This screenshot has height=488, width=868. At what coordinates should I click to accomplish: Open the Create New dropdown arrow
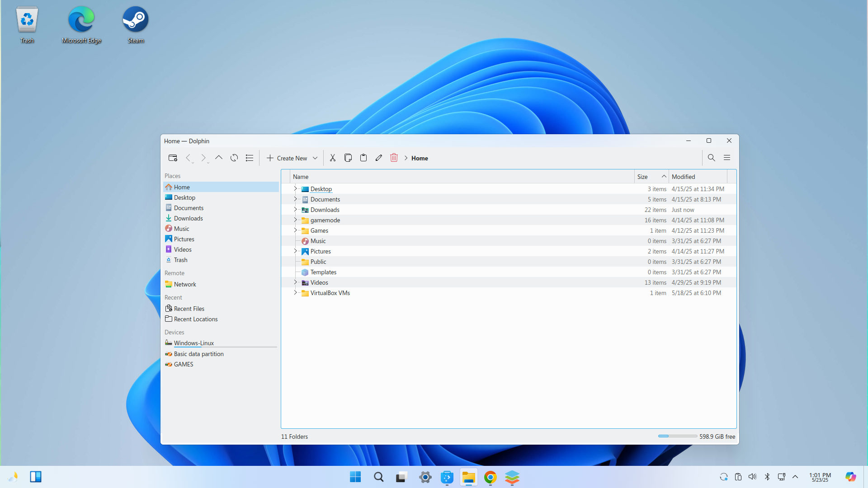pyautogui.click(x=315, y=158)
